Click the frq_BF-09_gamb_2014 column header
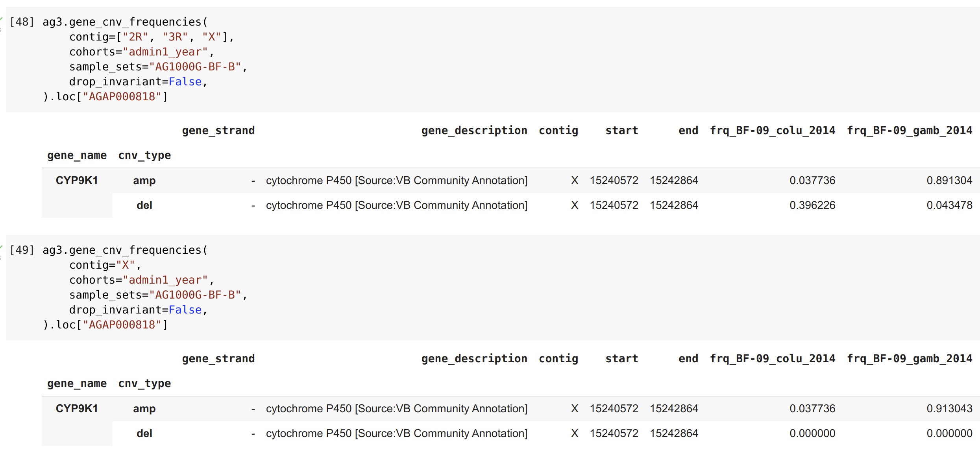The height and width of the screenshot is (450, 980). (910, 130)
